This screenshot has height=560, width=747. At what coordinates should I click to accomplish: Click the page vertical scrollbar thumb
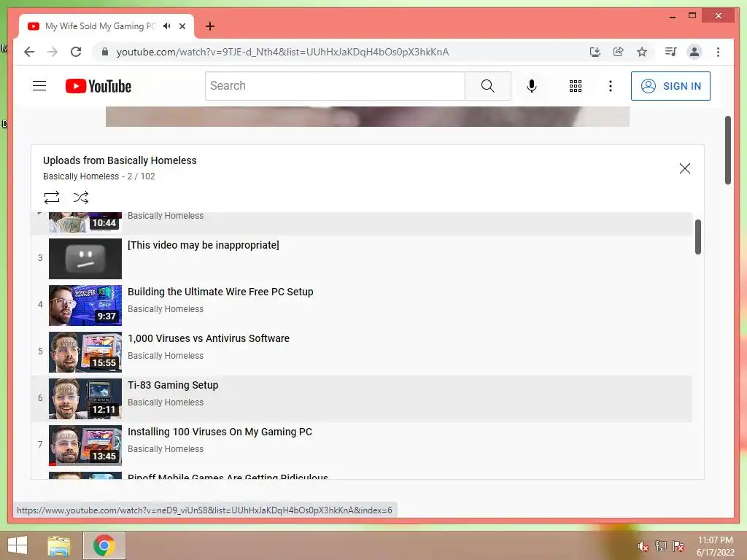tap(728, 150)
